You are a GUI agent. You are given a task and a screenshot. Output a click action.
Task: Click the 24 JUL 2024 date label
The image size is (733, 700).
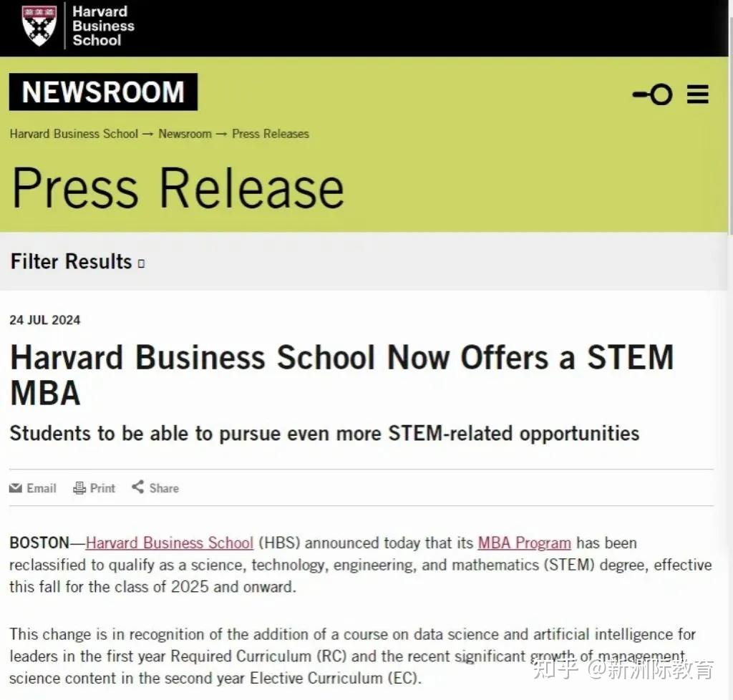(x=44, y=320)
